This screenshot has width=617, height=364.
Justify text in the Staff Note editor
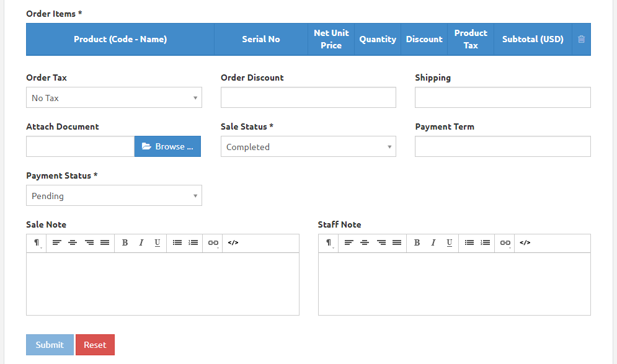(397, 242)
